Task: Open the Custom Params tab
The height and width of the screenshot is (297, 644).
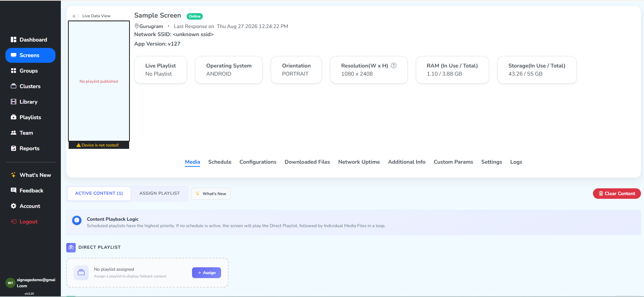Action: (453, 162)
